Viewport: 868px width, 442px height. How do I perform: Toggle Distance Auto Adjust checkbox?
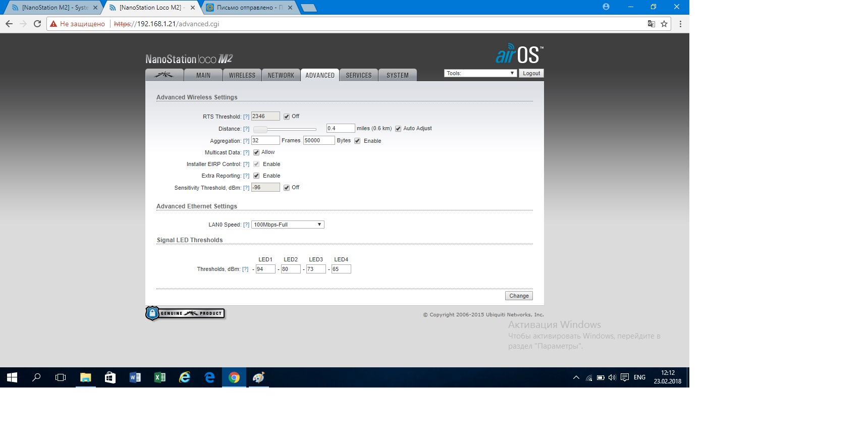[x=398, y=129]
